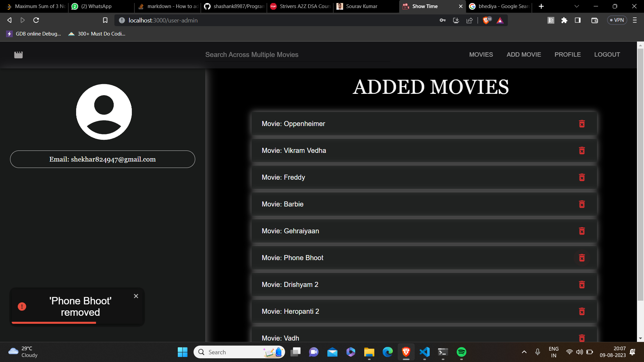The width and height of the screenshot is (644, 362).
Task: Click the clapperboard logo icon
Action: 18,55
